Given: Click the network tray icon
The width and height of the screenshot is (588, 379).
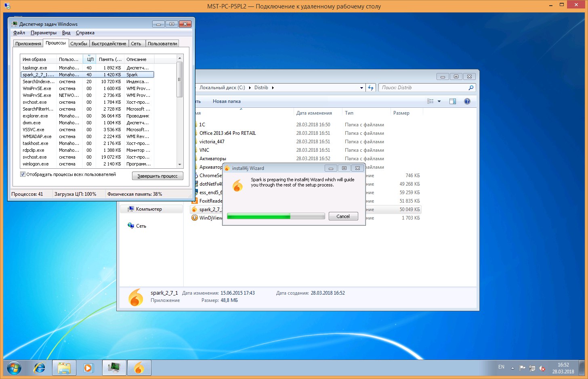Looking at the screenshot, I should pos(532,368).
